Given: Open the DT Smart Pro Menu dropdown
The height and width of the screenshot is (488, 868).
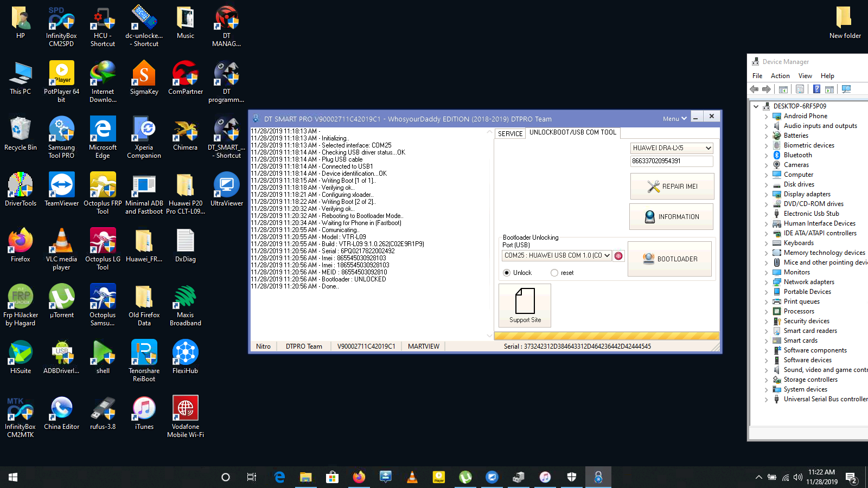Looking at the screenshot, I should click(674, 119).
